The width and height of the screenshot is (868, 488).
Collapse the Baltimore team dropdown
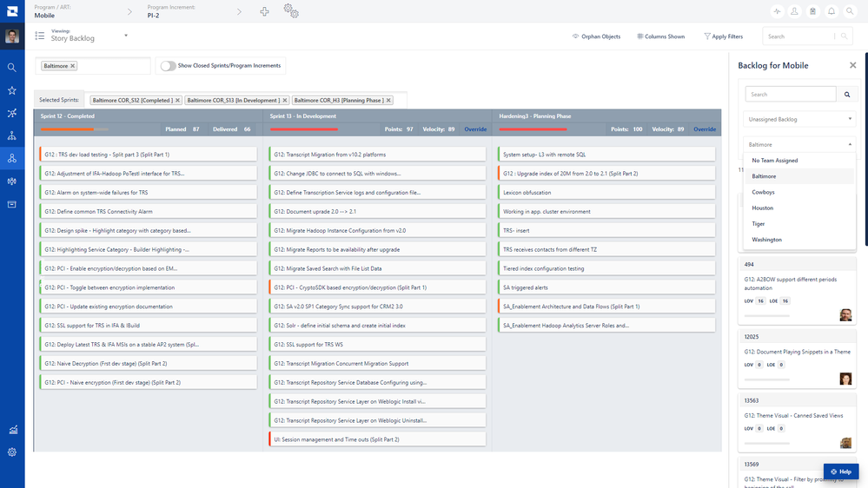click(799, 144)
